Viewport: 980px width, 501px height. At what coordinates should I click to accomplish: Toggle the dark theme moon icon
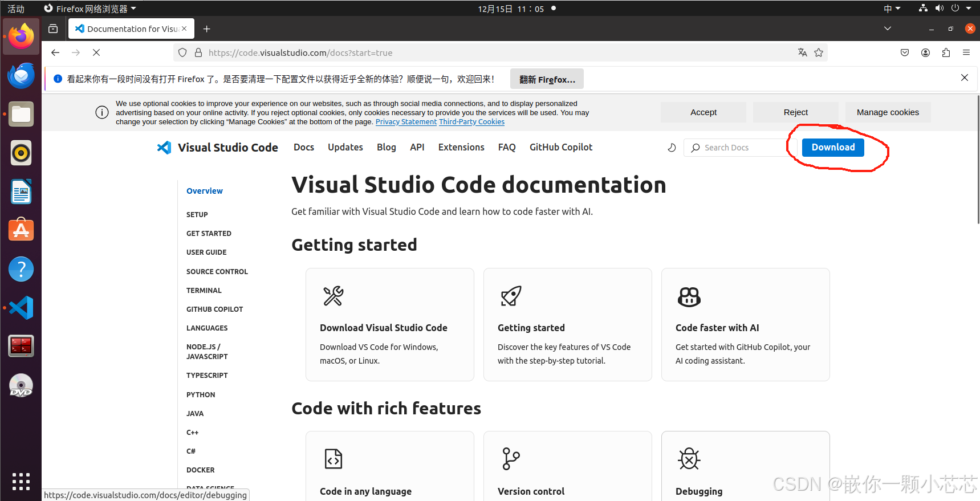tap(672, 148)
